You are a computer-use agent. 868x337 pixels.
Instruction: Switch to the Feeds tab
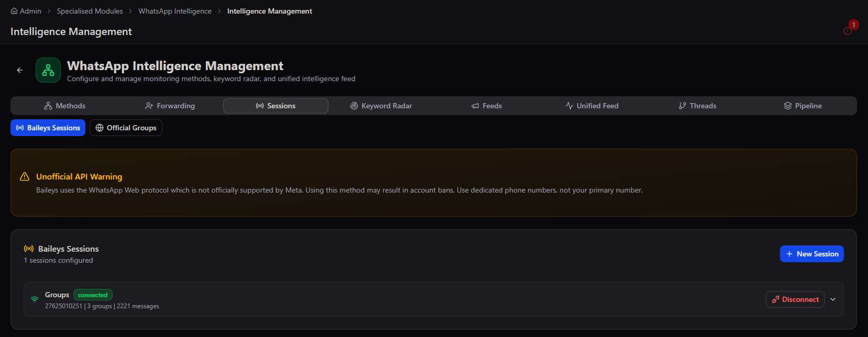point(487,106)
